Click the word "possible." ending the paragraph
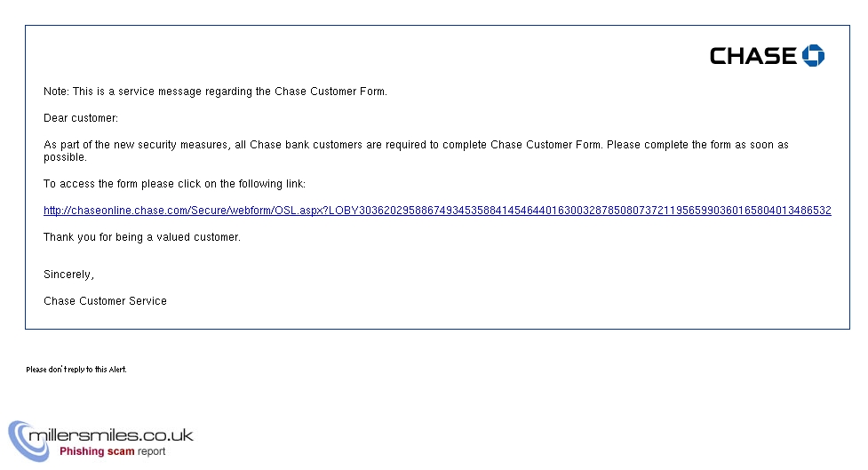This screenshot has width=868, height=470. pos(66,157)
